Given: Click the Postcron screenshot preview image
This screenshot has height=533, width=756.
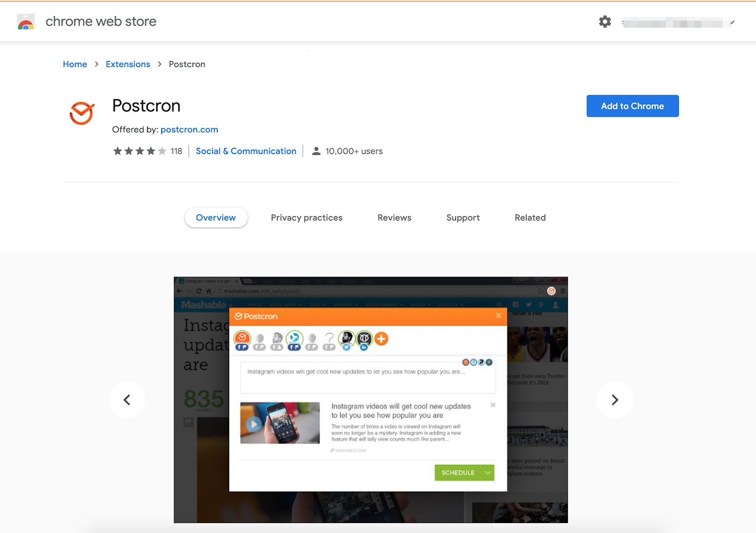Looking at the screenshot, I should coord(371,400).
